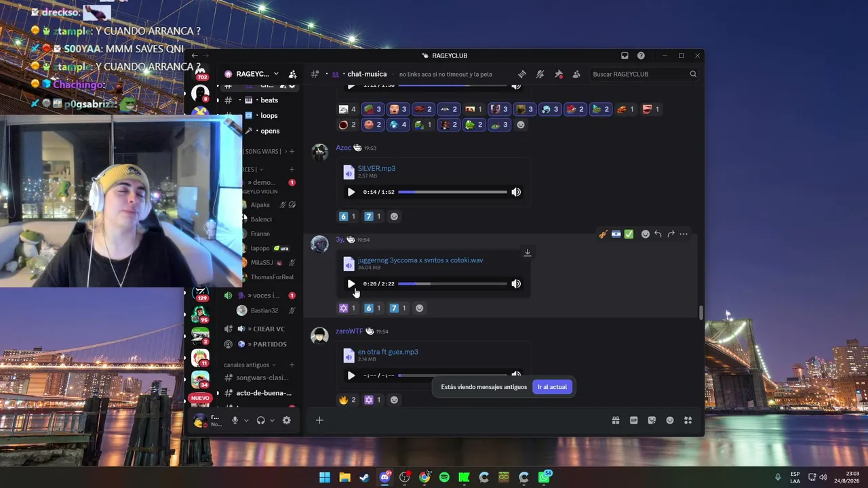Open more options for juggernog message

point(684,235)
